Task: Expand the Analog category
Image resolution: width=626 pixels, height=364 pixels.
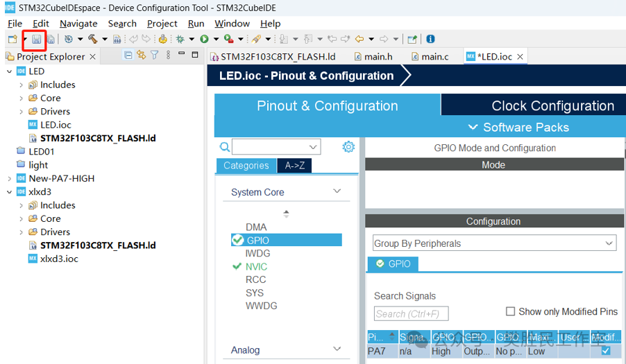Action: [337, 349]
